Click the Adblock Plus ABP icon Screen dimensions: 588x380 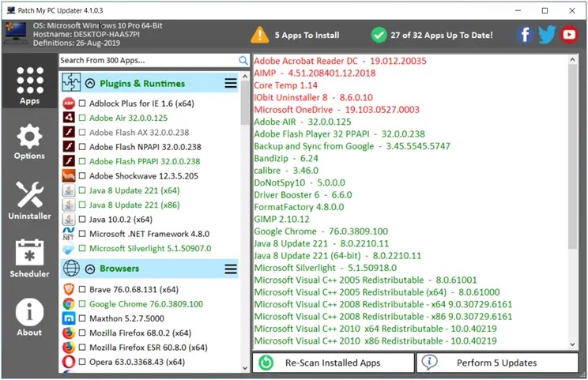pos(69,103)
